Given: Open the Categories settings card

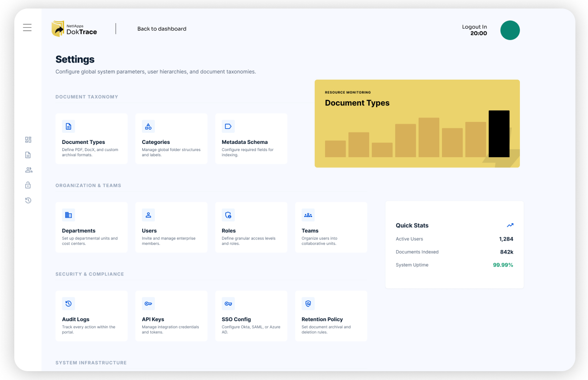Looking at the screenshot, I should tap(171, 139).
